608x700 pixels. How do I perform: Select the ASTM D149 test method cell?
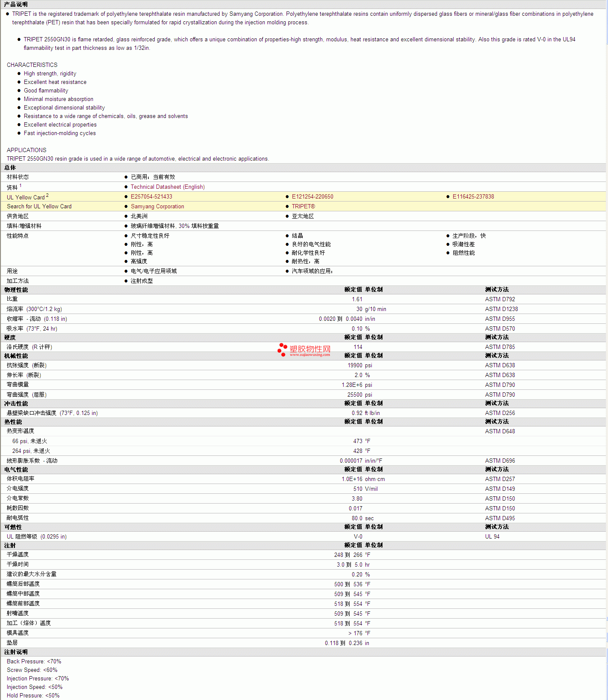tap(500, 489)
